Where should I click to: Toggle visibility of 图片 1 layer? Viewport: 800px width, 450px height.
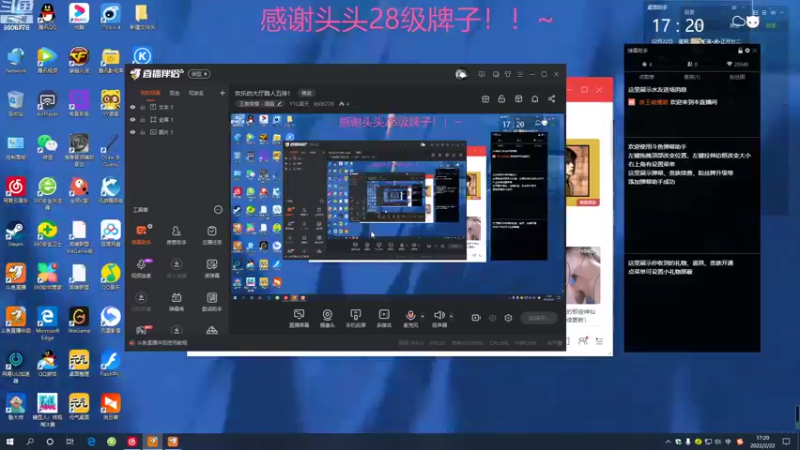(133, 132)
